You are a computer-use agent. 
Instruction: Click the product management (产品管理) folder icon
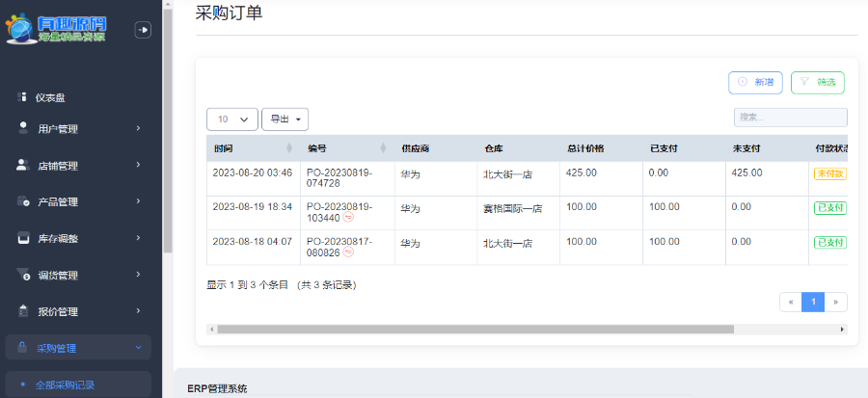coord(22,201)
